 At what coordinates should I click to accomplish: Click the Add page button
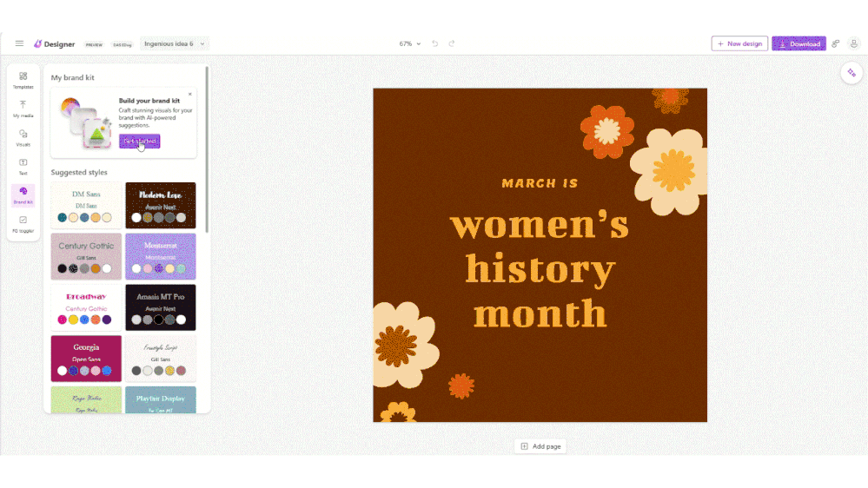[x=540, y=446]
